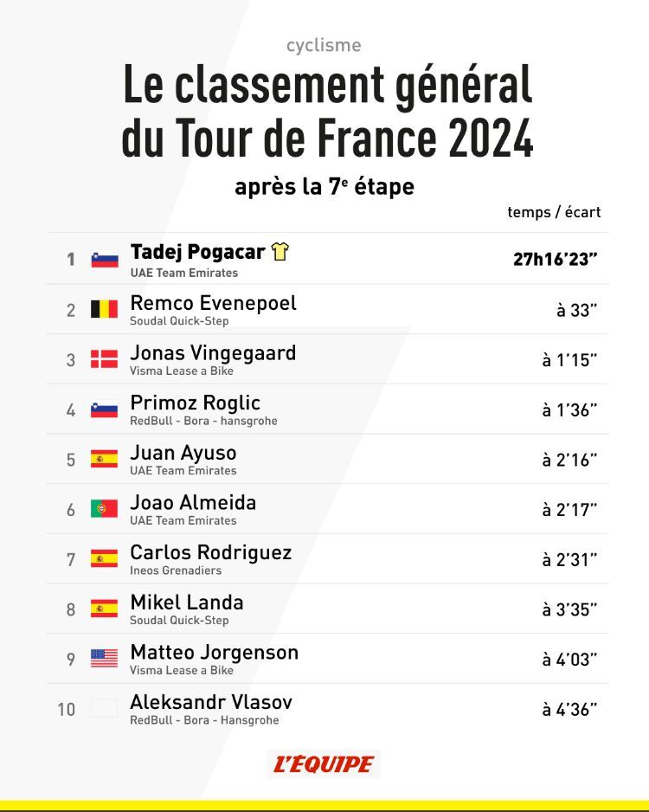Click the yellow jersey icon beside Pogacar
649x812 pixels.
point(280,252)
